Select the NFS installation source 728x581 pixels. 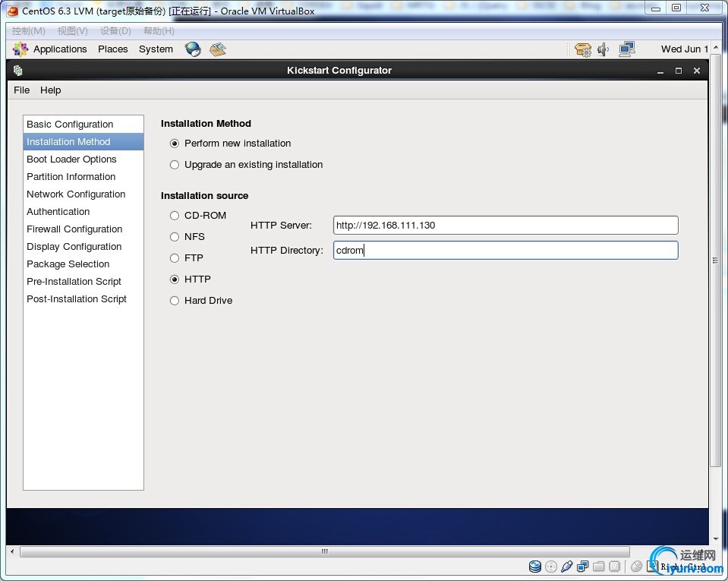(175, 237)
